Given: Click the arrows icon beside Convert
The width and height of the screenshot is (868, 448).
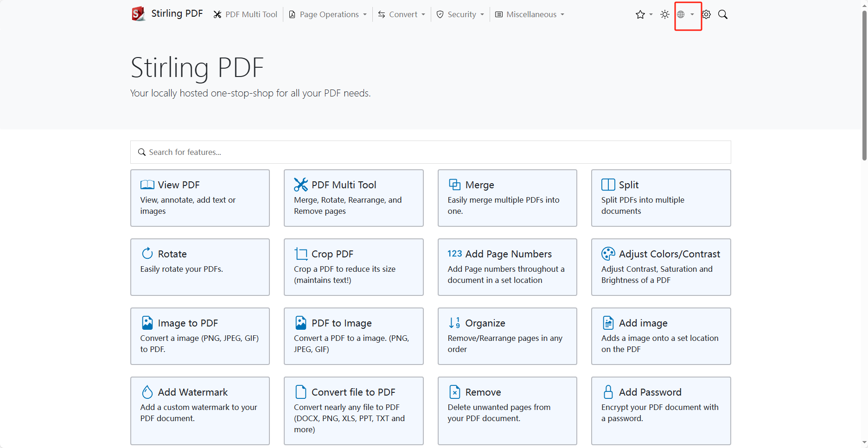Looking at the screenshot, I should point(381,14).
